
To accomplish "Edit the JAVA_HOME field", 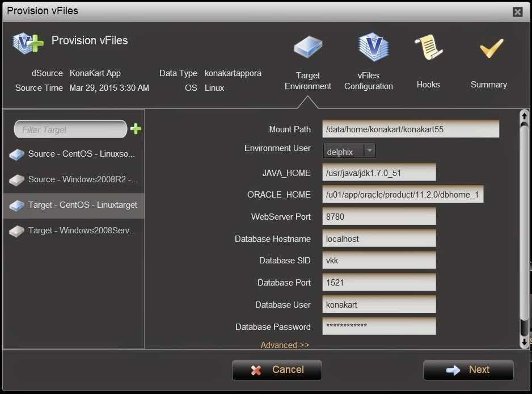I will (x=379, y=173).
